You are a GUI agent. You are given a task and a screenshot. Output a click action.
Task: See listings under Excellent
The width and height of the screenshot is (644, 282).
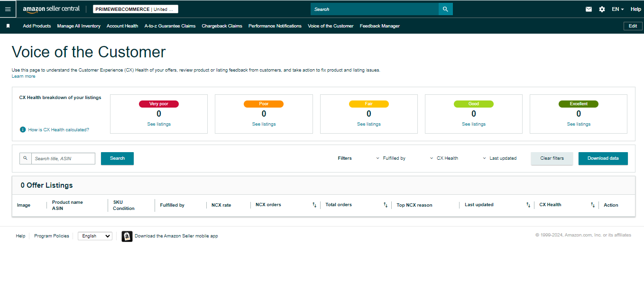point(579,124)
